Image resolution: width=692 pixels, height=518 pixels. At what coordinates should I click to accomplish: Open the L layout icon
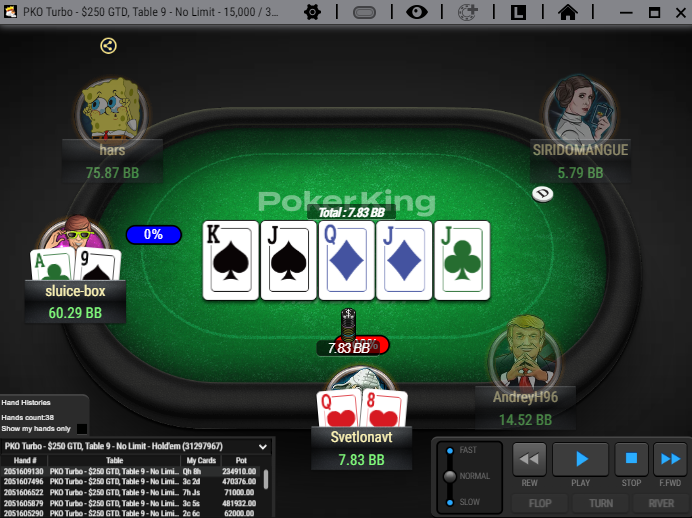[518, 12]
